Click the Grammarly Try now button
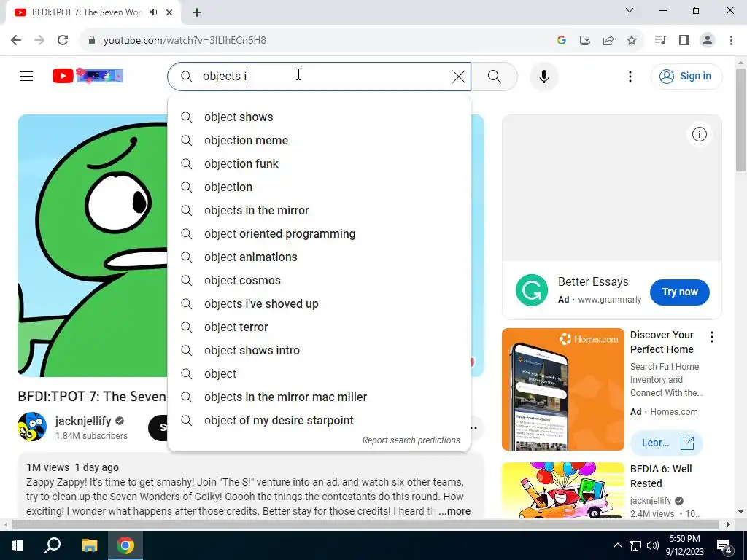Screen dimensions: 747x560 click(679, 292)
